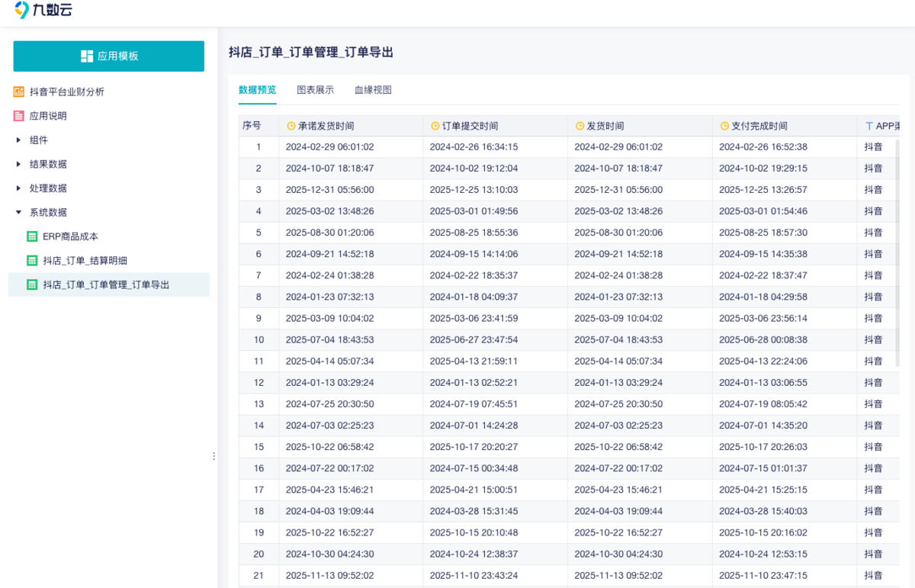Click the table icon beside 抖店_订单_订单管理_订单导出
This screenshot has height=588, width=915.
coord(32,284)
